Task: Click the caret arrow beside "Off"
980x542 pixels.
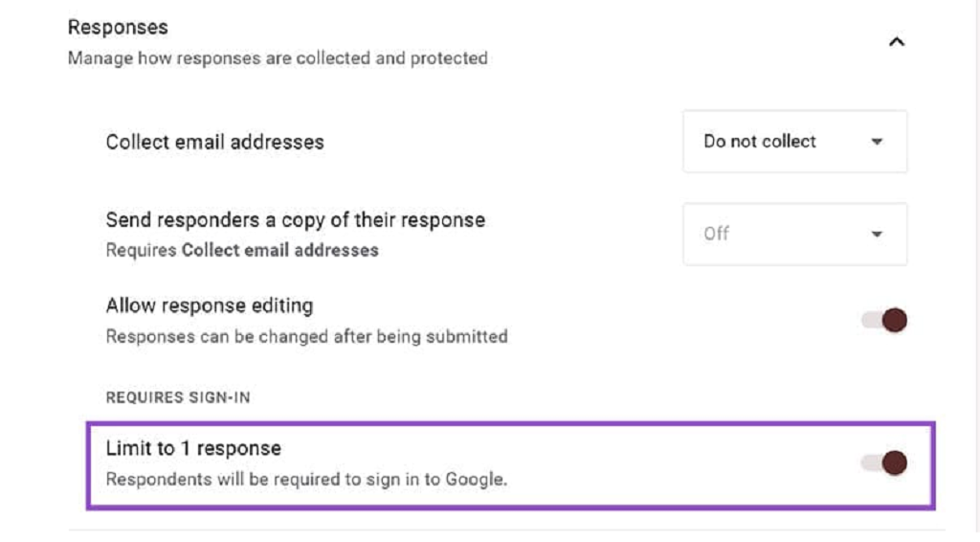Action: (877, 234)
